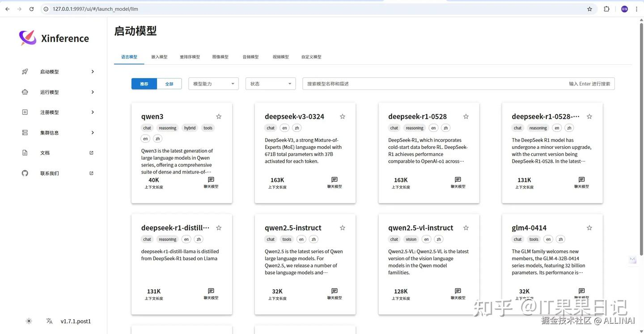Viewport: 644px width, 334px height.
Task: Click the server icon beside 集群信息
Action: (25, 133)
